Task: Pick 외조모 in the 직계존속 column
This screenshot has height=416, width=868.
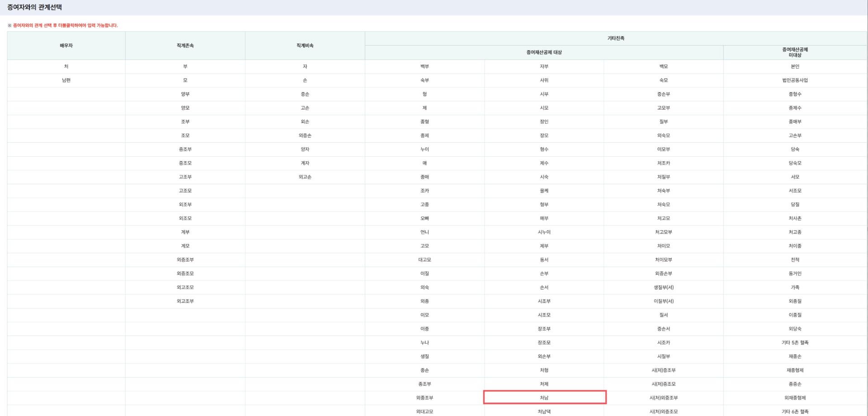Action: click(x=185, y=219)
